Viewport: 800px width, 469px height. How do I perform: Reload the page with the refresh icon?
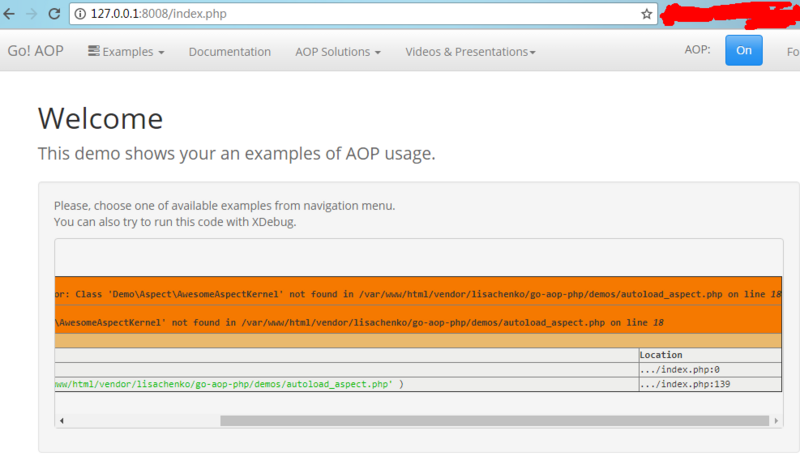[54, 14]
